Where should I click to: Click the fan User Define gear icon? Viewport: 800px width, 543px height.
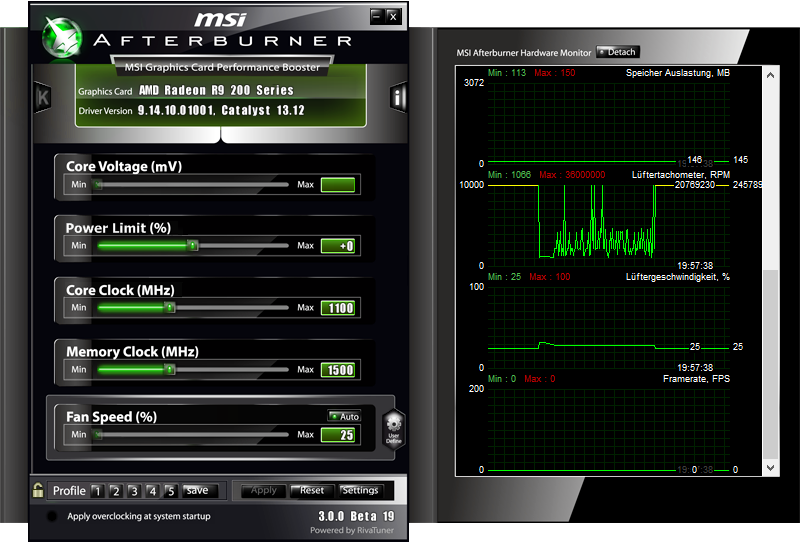point(394,429)
